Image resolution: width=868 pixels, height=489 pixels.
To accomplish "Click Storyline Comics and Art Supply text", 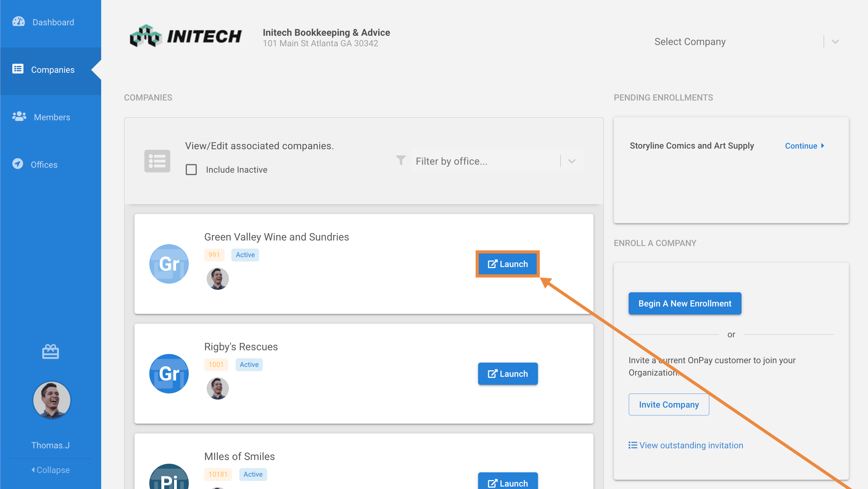I will 692,146.
